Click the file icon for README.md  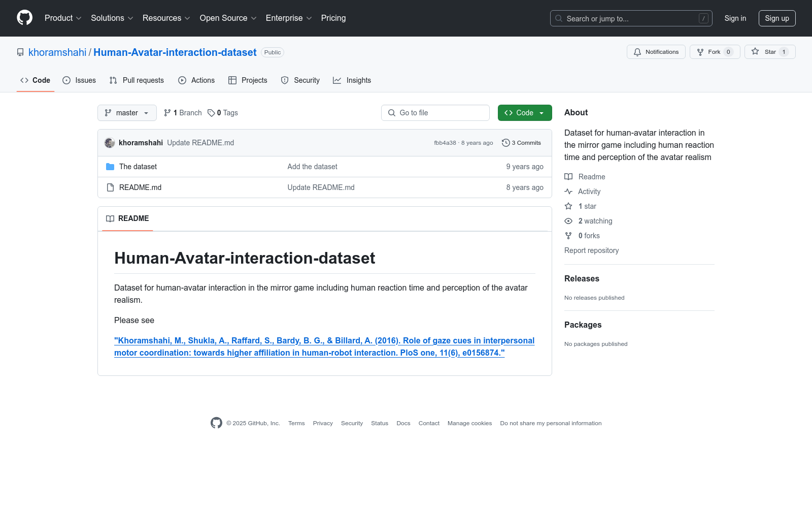tap(110, 187)
